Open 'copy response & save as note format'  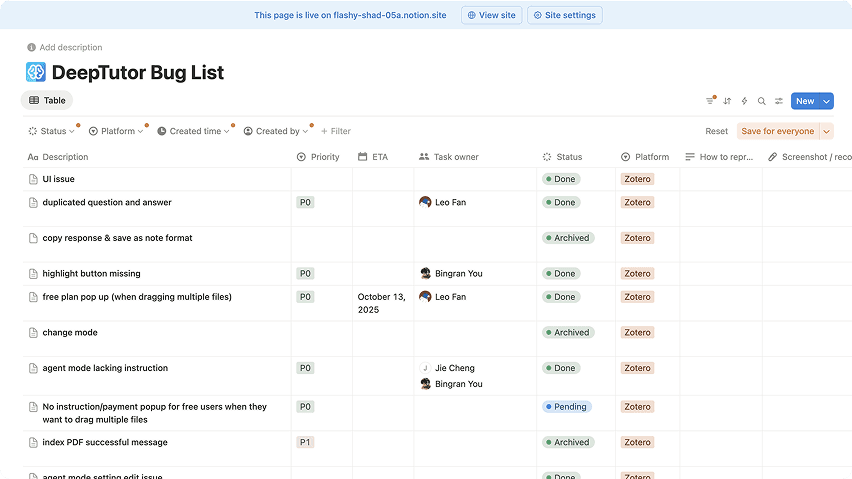(117, 238)
